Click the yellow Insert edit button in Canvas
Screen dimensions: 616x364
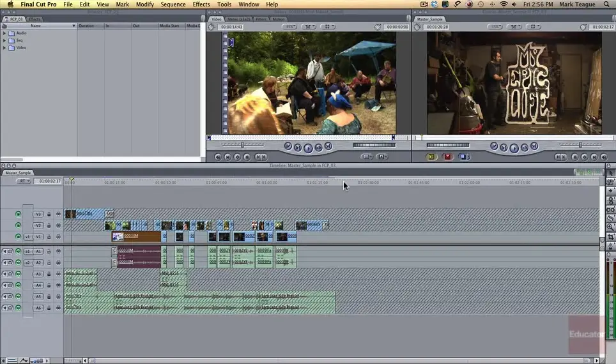[x=431, y=156]
